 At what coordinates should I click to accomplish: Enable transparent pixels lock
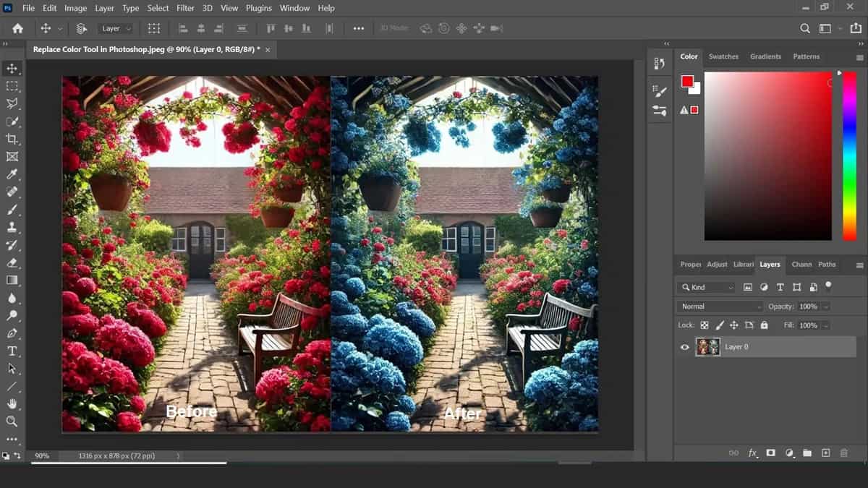point(705,325)
